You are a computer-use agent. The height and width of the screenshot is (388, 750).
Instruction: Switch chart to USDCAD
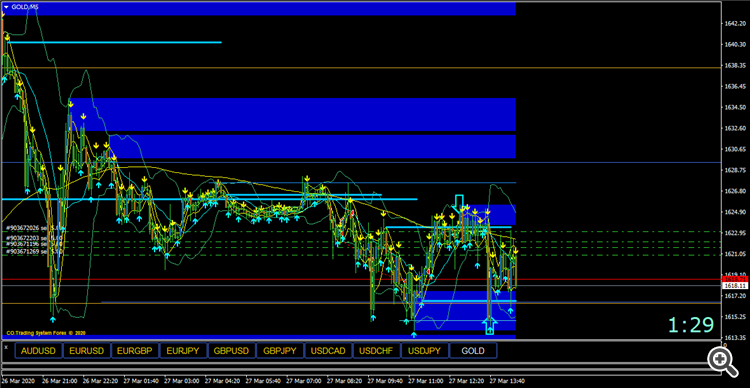[x=328, y=351]
